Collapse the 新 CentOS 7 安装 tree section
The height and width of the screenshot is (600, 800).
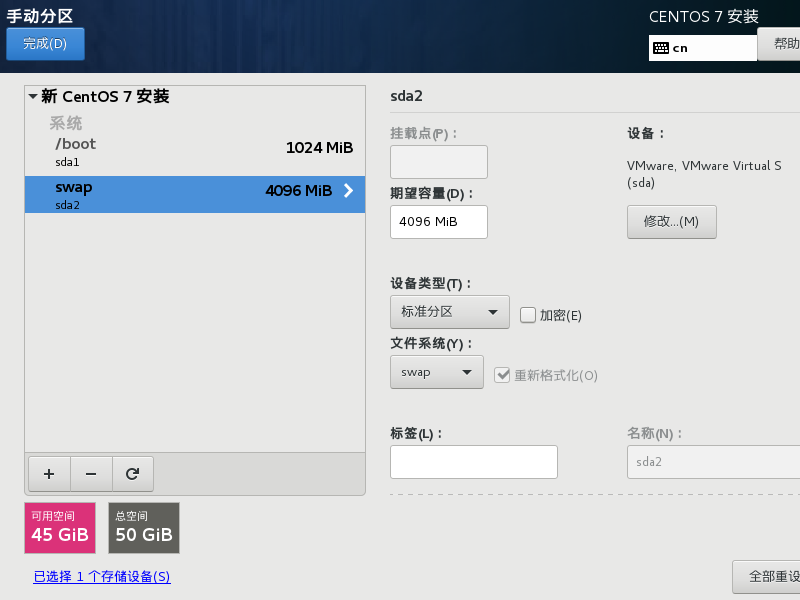point(33,97)
